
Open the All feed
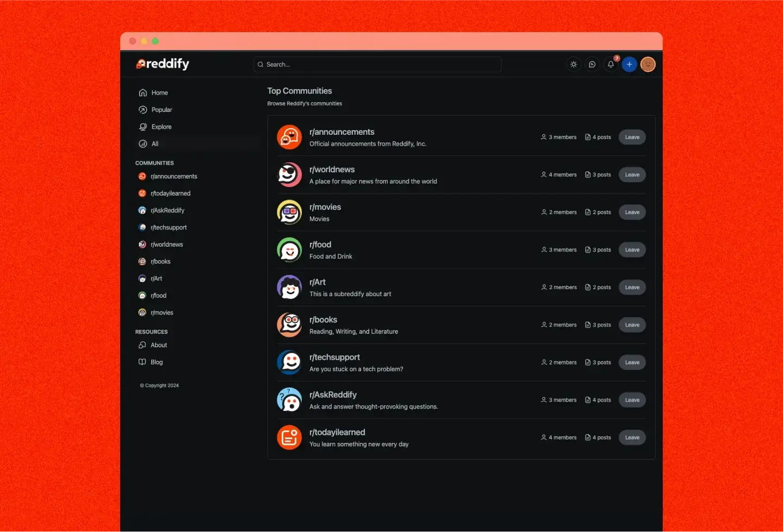pos(149,144)
